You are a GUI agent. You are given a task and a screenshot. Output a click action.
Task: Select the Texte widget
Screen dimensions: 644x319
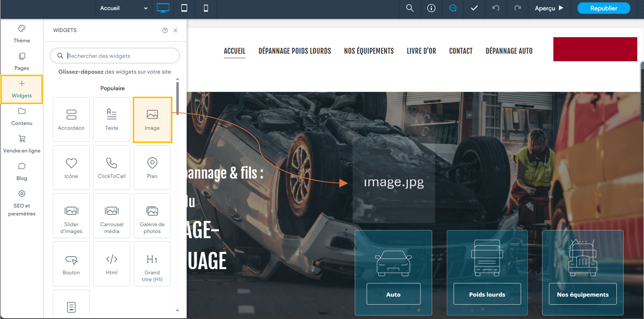(112, 119)
